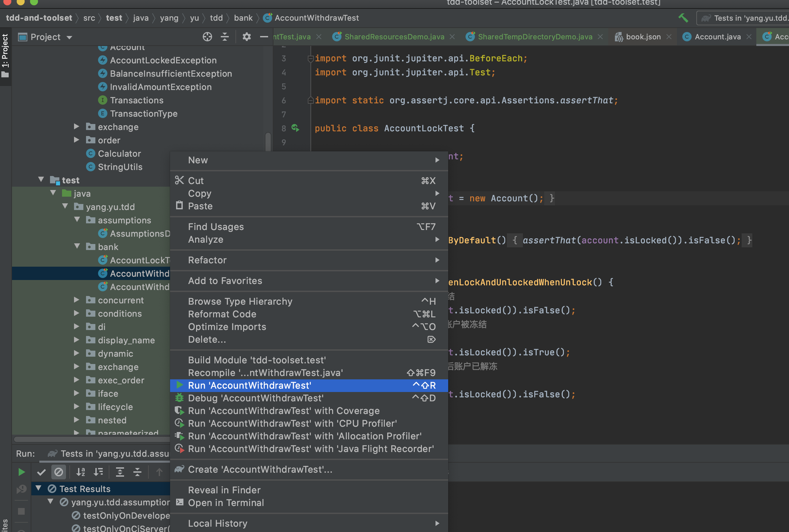Open the Project view mode dropdown
The height and width of the screenshot is (532, 789).
click(69, 37)
